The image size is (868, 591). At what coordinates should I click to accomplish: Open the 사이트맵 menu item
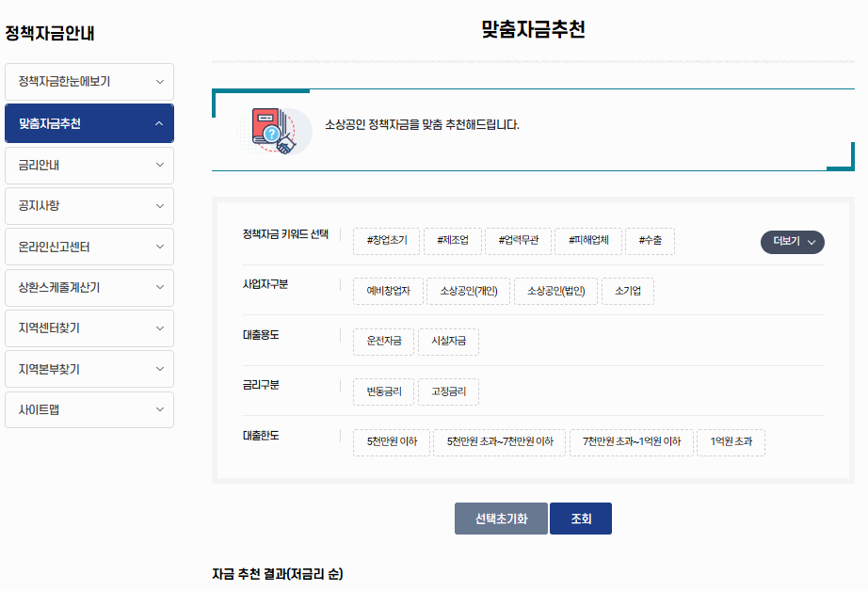point(88,409)
